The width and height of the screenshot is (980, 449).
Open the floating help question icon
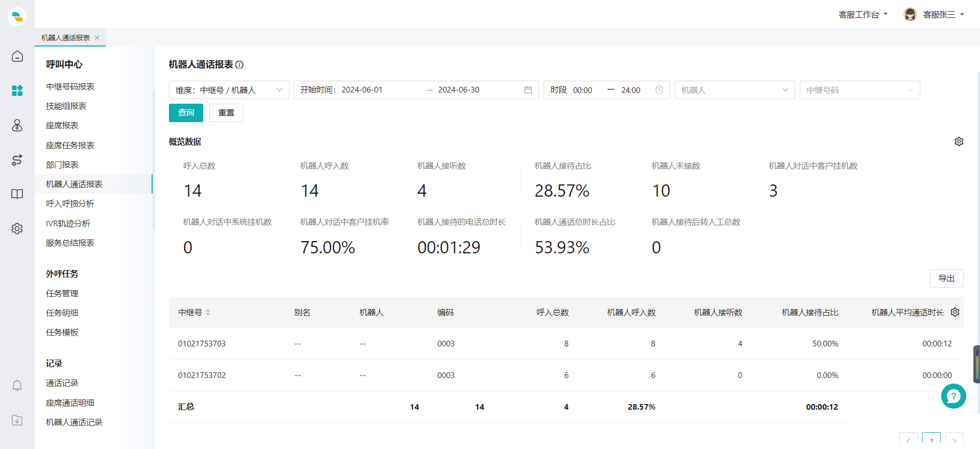pos(953,396)
